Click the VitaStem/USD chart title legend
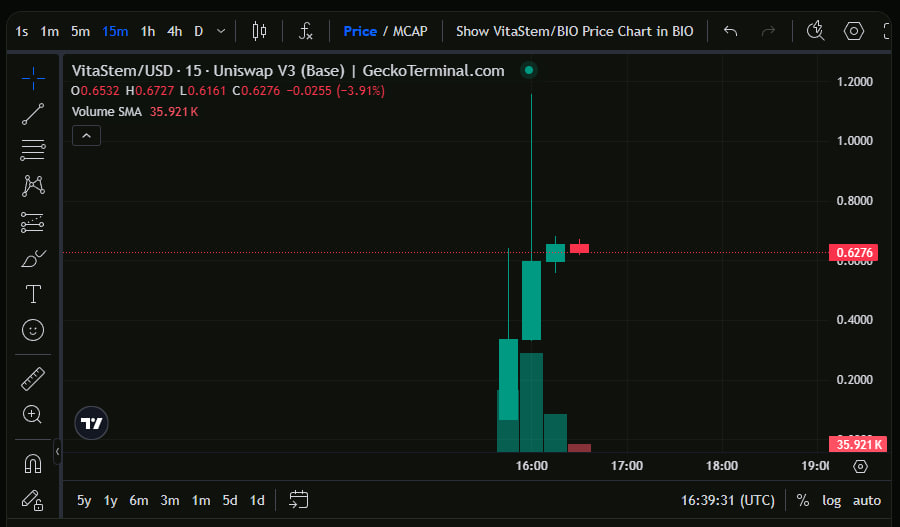Screen dimensions: 900x527 (x=288, y=71)
